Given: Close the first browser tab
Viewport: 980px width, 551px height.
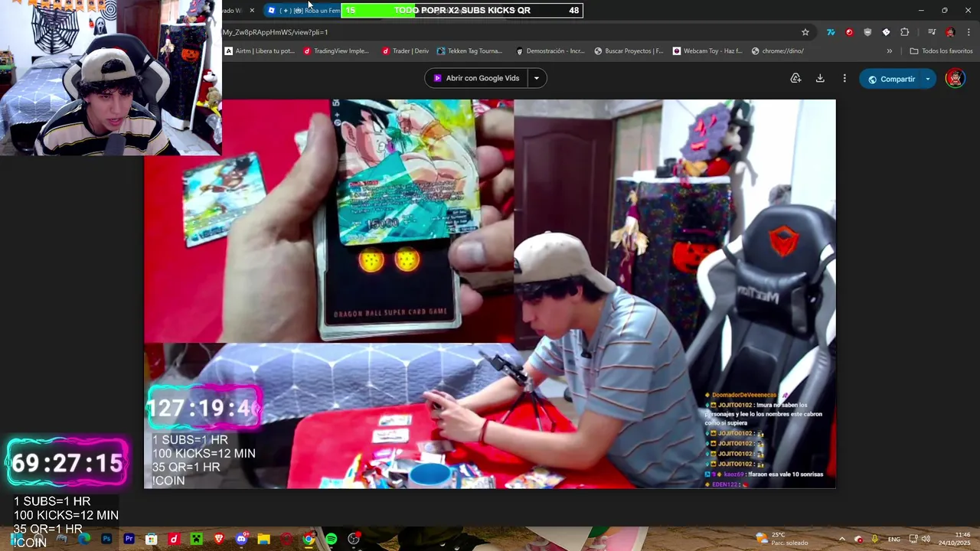Looking at the screenshot, I should [x=252, y=11].
